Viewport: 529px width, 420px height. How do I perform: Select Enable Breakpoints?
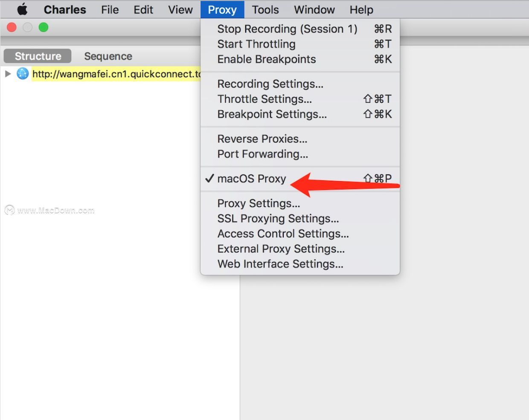coord(300,59)
